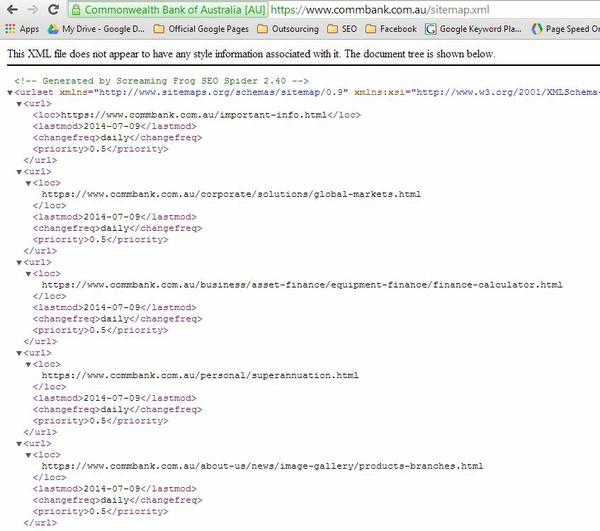This screenshot has width=600, height=531.
Task: Collapse the url node for global-markets.html
Action: (19, 172)
